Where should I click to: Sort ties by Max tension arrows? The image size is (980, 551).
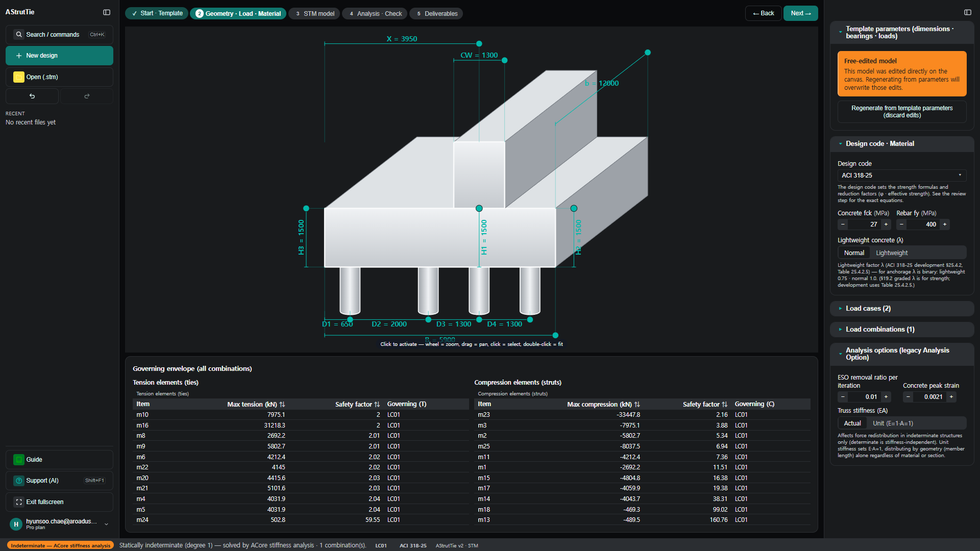point(282,404)
